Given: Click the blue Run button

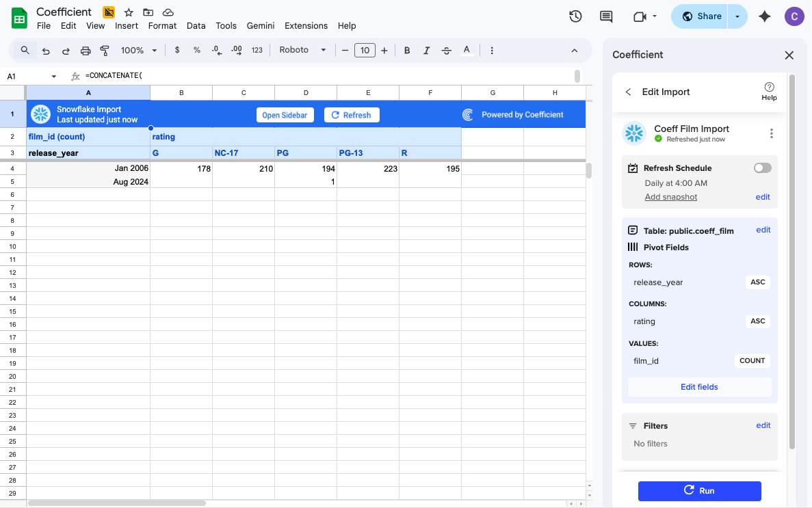Looking at the screenshot, I should pyautogui.click(x=699, y=491).
